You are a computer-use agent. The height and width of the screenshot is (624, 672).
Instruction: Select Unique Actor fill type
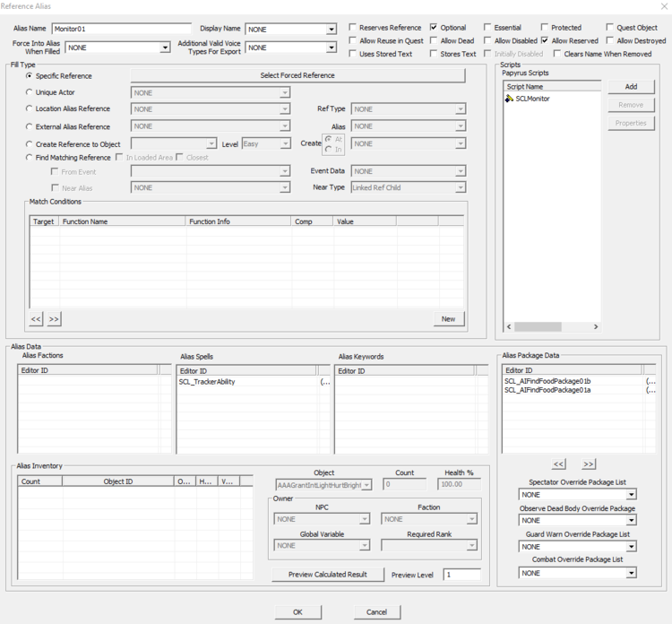29,91
